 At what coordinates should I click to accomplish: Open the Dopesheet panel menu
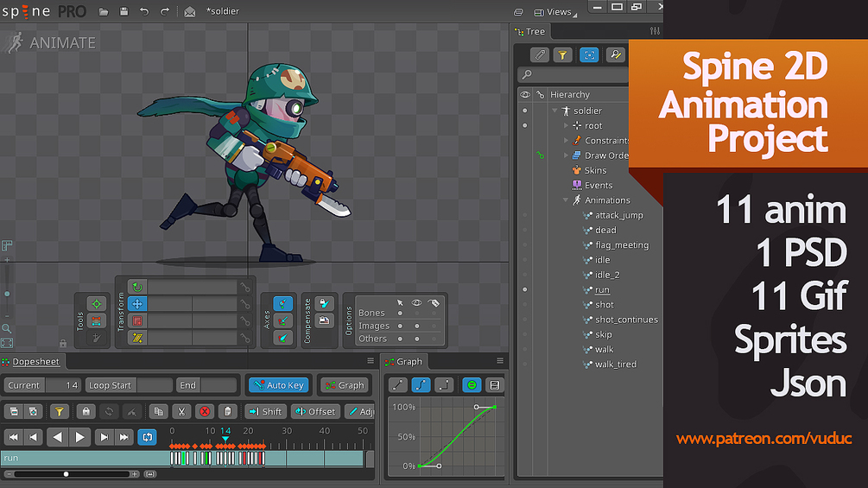coord(371,361)
